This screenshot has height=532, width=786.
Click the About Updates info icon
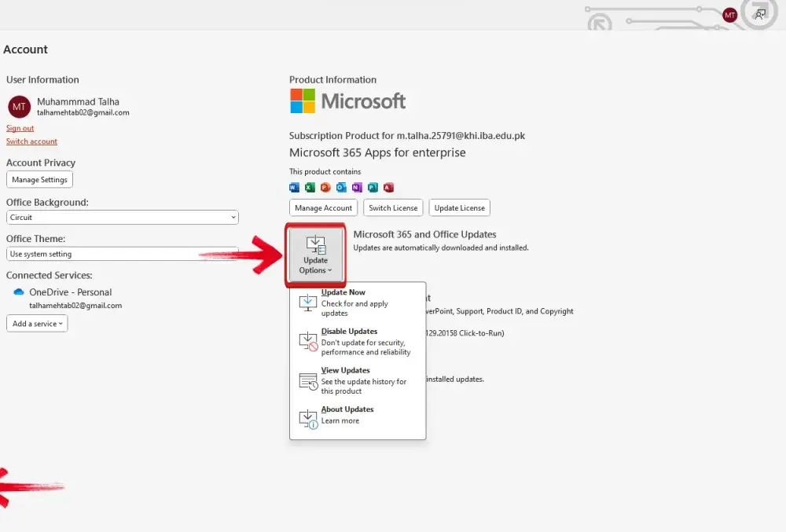[308, 419]
